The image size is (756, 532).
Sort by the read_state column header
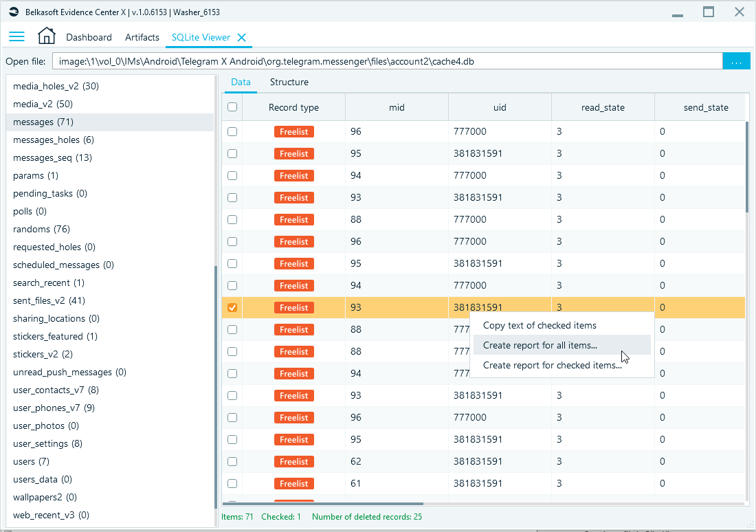pyautogui.click(x=603, y=107)
